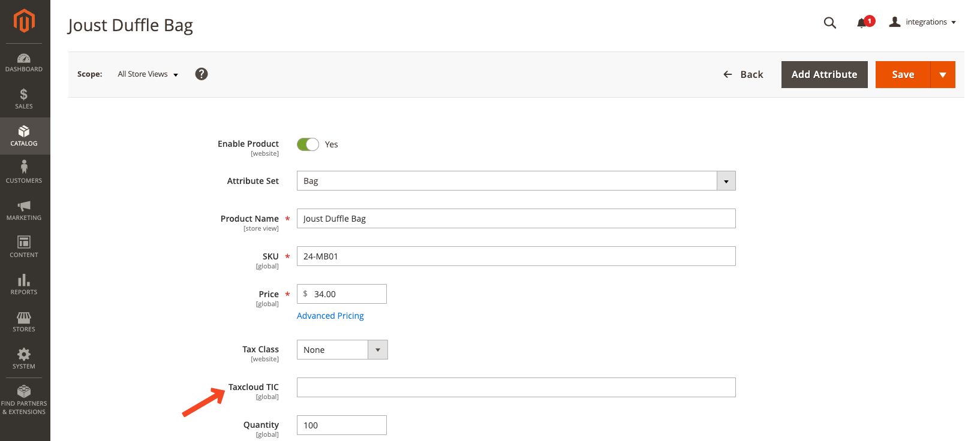Click the scope help question icon

click(x=202, y=74)
